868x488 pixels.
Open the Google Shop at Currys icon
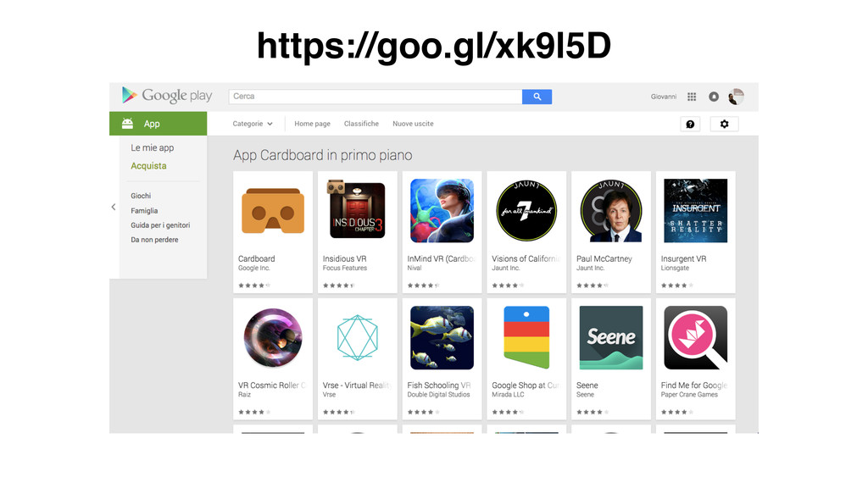[x=526, y=337]
